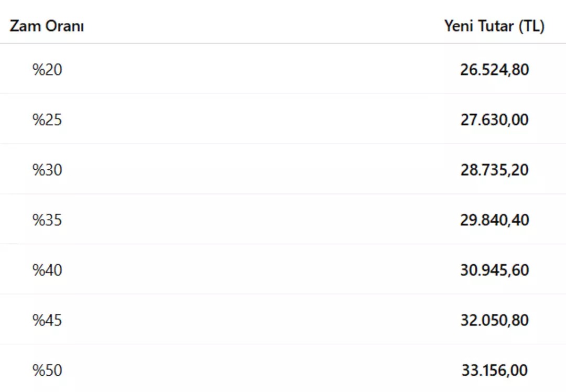Select the %50 rate cell
Screen dimensions: 566x392
point(47,371)
